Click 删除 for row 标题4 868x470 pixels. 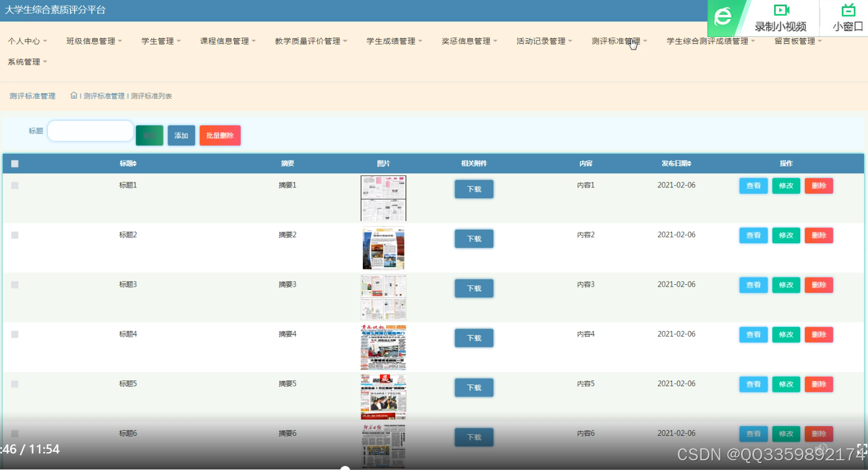click(819, 334)
